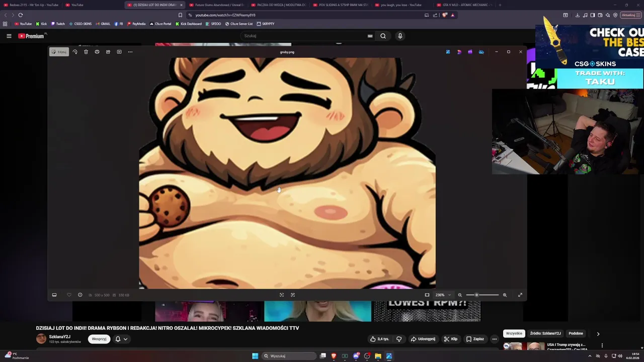The width and height of the screenshot is (644, 362).
Task: Open Twitch bookmark in bookmarks bar
Action: 57,24
